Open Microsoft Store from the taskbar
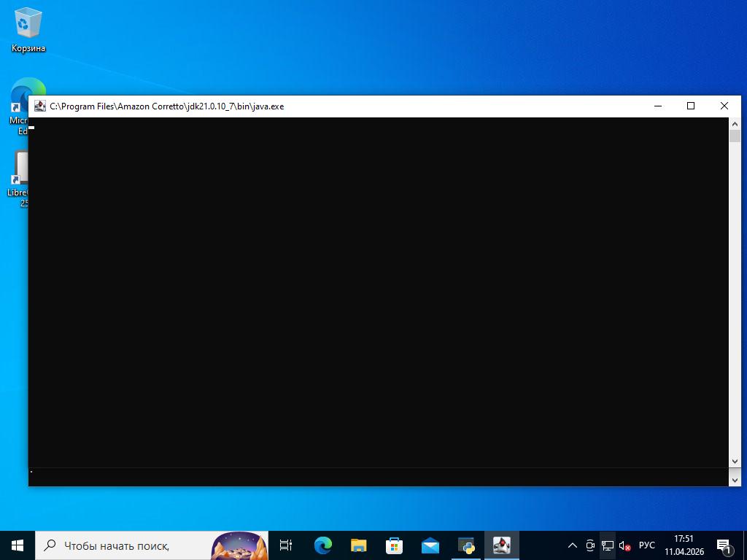 tap(394, 545)
